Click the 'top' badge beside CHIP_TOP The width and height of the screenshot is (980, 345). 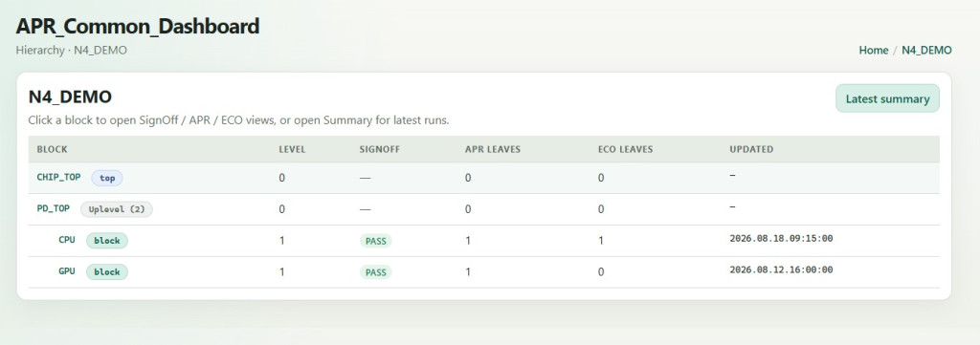[x=107, y=178]
